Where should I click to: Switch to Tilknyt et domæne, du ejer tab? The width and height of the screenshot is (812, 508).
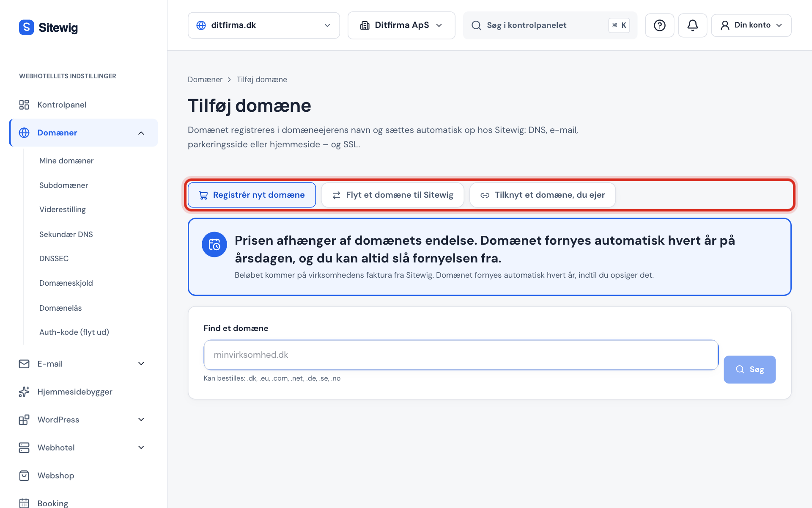click(543, 195)
